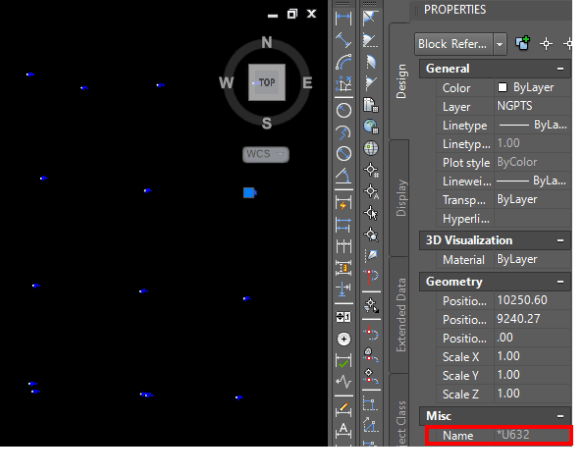Viewport: 575px width, 449px height.
Task: Switch to the Design tab
Action: [401, 81]
